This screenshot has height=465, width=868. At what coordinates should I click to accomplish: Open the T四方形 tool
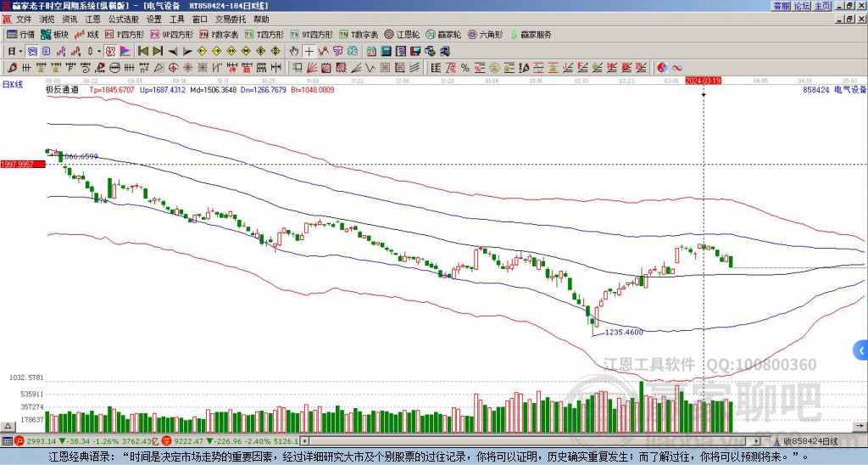click(x=264, y=35)
